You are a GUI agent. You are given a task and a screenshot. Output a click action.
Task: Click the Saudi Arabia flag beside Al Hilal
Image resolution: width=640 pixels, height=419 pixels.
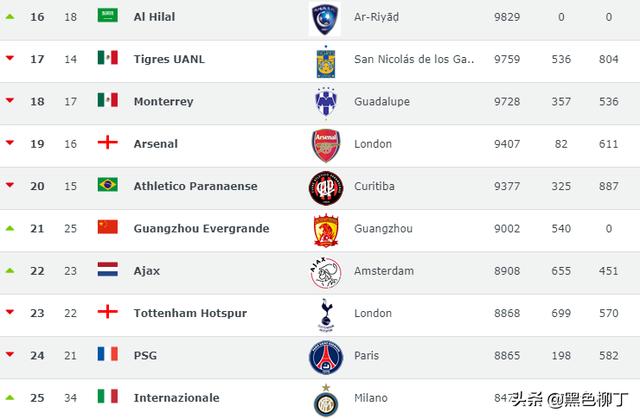[x=108, y=16]
